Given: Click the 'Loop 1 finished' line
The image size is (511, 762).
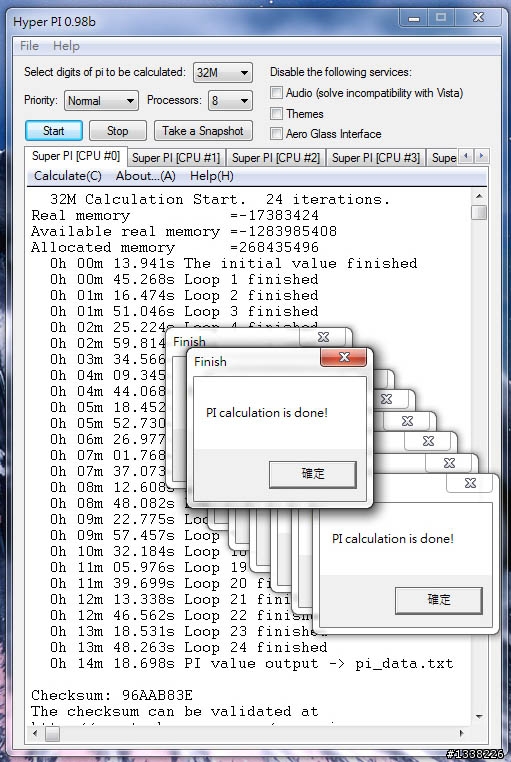Looking at the screenshot, I should click(184, 279).
